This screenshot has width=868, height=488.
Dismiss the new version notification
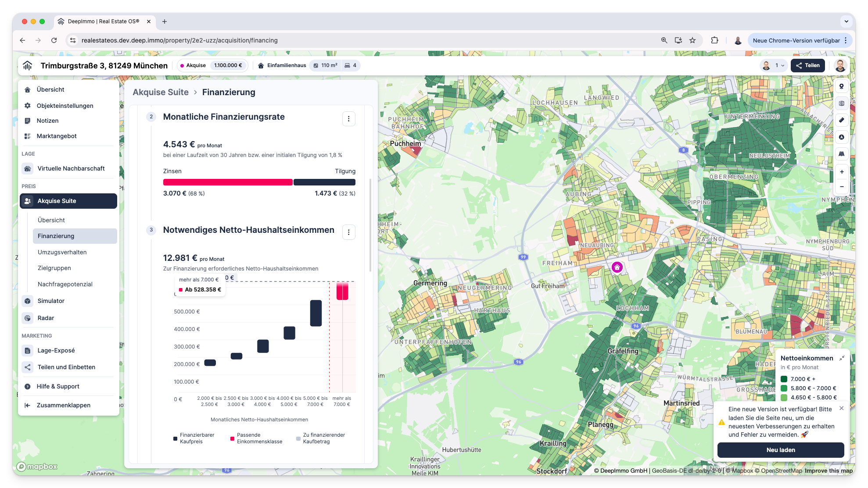coord(841,408)
